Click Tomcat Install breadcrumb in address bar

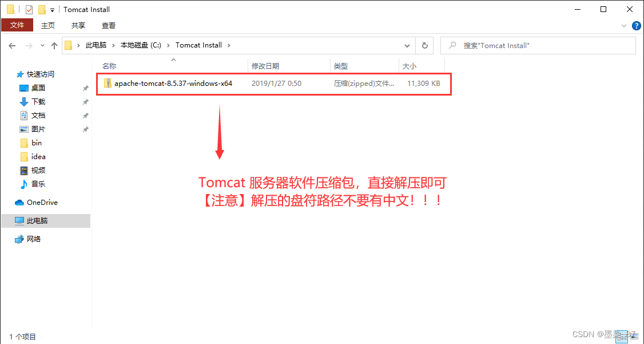[x=199, y=45]
